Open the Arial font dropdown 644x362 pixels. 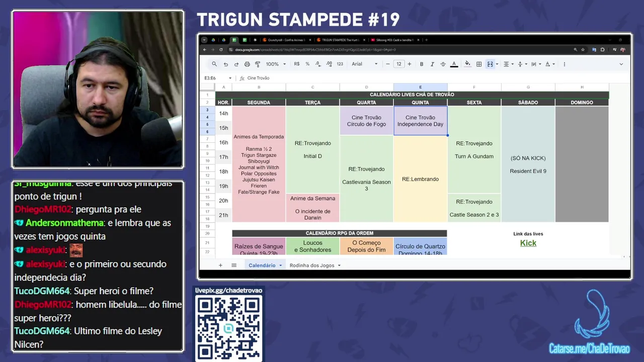tap(365, 64)
